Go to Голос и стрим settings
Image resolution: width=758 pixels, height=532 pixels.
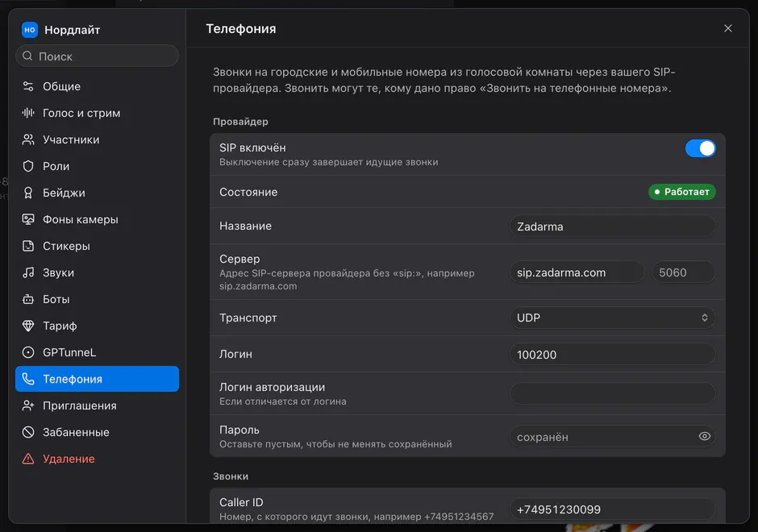[x=97, y=113]
